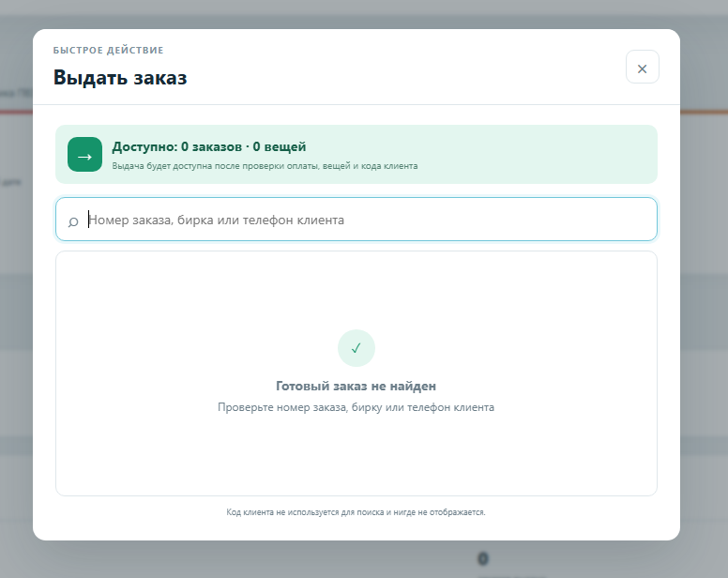The width and height of the screenshot is (728, 578).
Task: Click the magnifier icon in search field
Action: (73, 222)
